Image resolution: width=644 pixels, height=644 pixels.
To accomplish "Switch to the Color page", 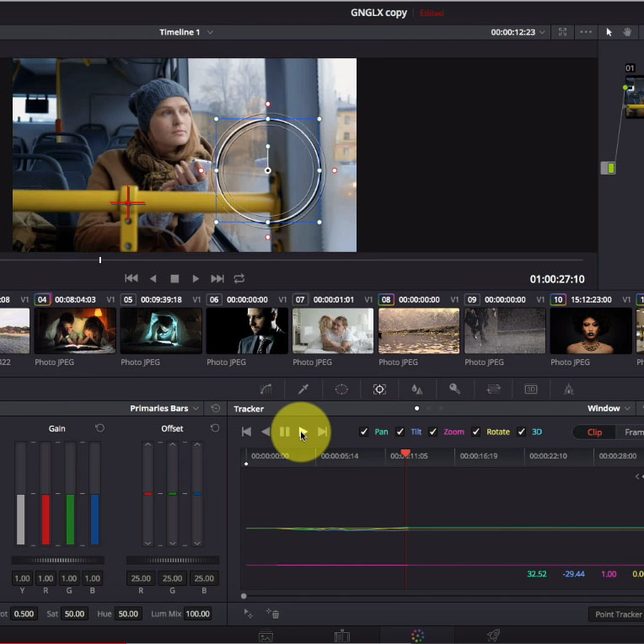I will click(417, 636).
